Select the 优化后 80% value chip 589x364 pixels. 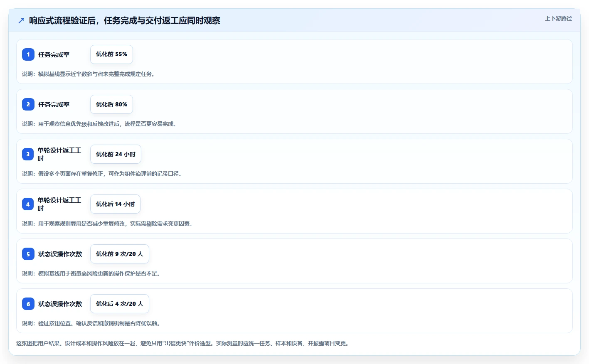111,104
